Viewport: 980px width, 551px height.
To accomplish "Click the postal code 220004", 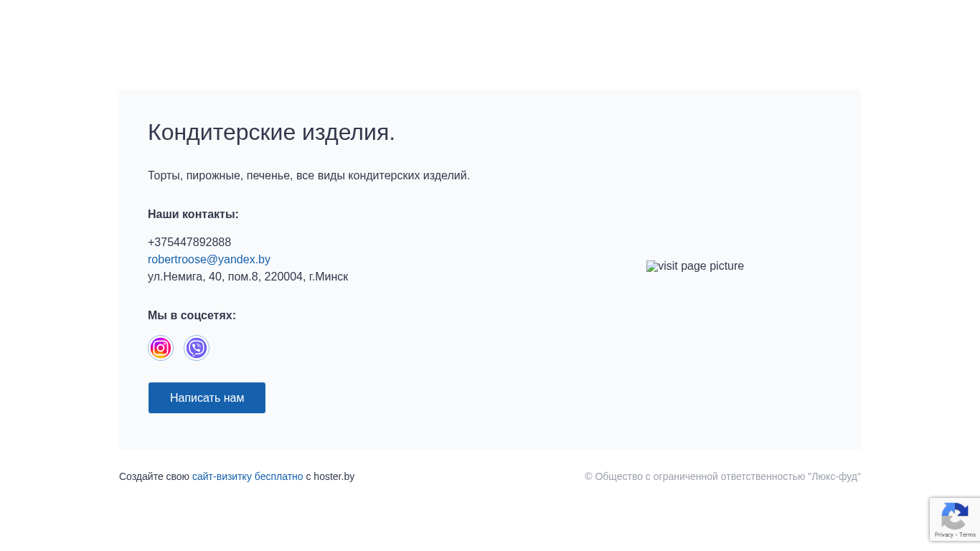I will tap(283, 277).
